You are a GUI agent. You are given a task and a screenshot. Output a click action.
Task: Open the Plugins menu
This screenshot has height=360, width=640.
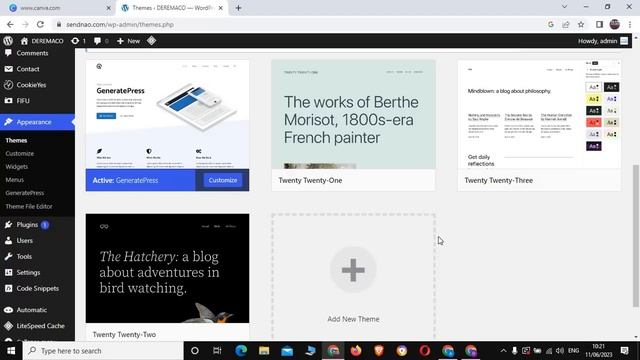pos(27,224)
